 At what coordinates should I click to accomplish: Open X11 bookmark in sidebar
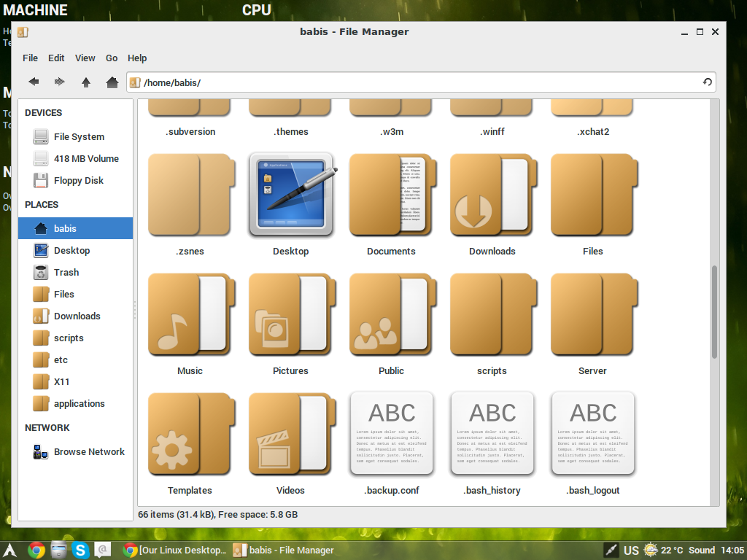[75, 382]
